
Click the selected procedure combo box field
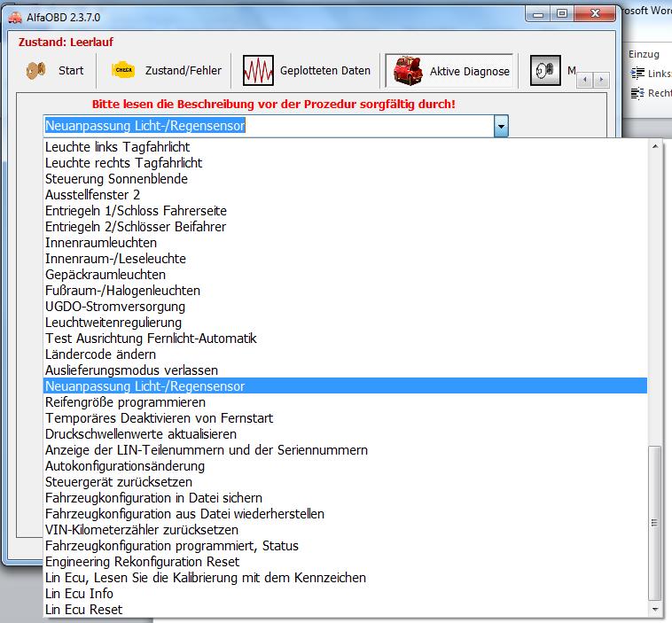coord(266,127)
